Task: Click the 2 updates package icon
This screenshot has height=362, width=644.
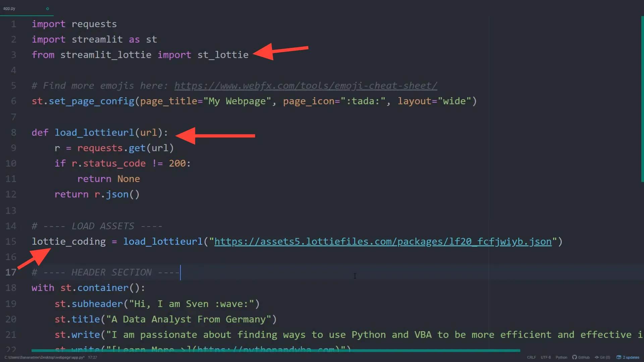Action: pyautogui.click(x=619, y=357)
